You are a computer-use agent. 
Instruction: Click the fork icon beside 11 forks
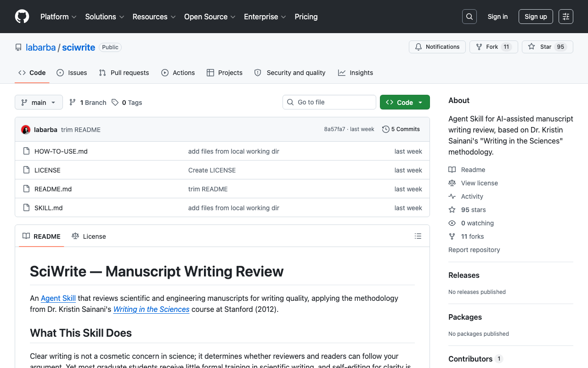pos(452,236)
